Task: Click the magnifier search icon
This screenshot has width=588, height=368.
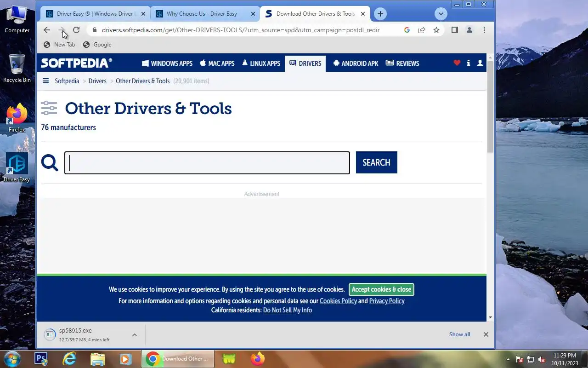Action: 50,163
